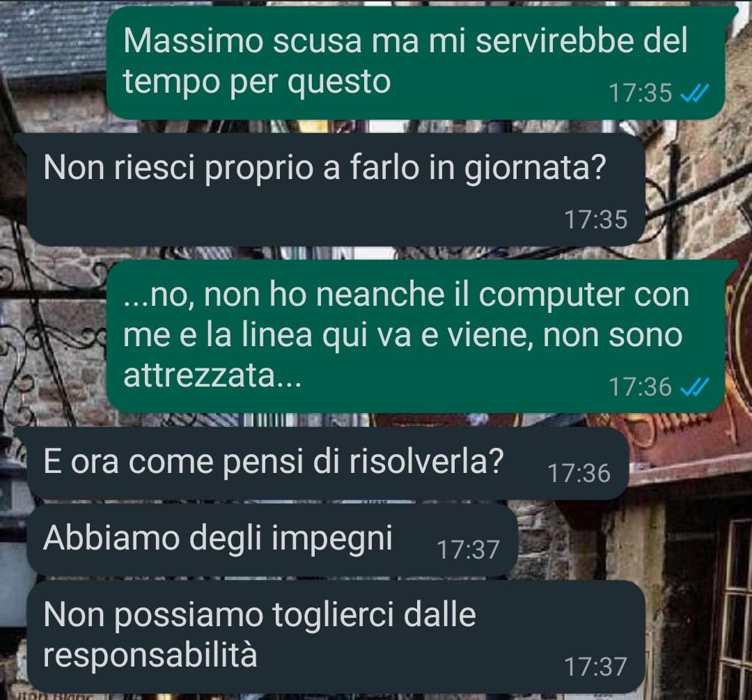Viewport: 752px width, 700px height.
Task: Select message 'E ora come pensi di risolverla?'
Action: (x=327, y=463)
